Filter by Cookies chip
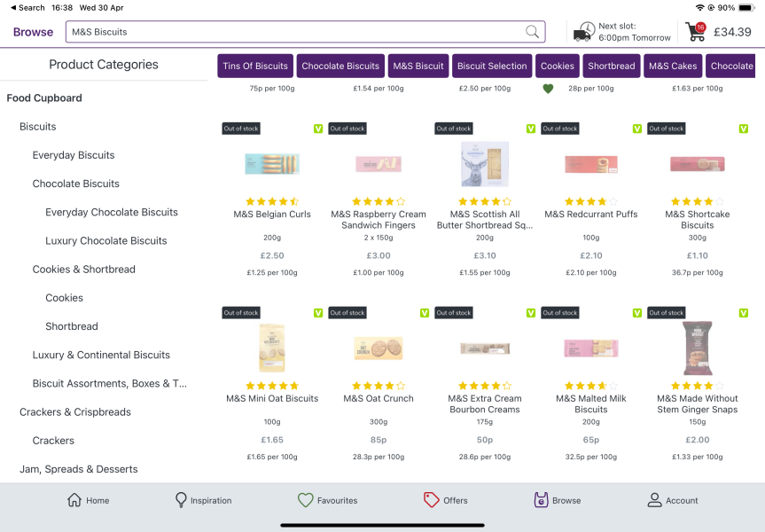Image resolution: width=765 pixels, height=532 pixels. click(x=558, y=66)
